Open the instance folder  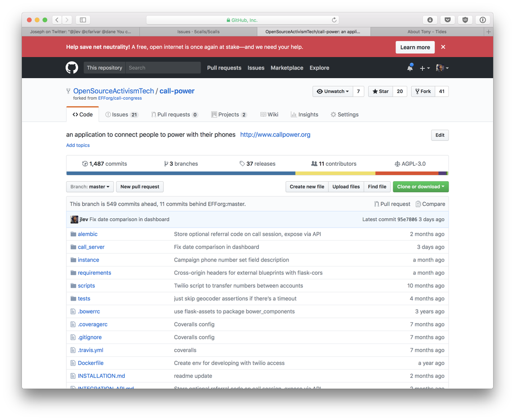(88, 260)
